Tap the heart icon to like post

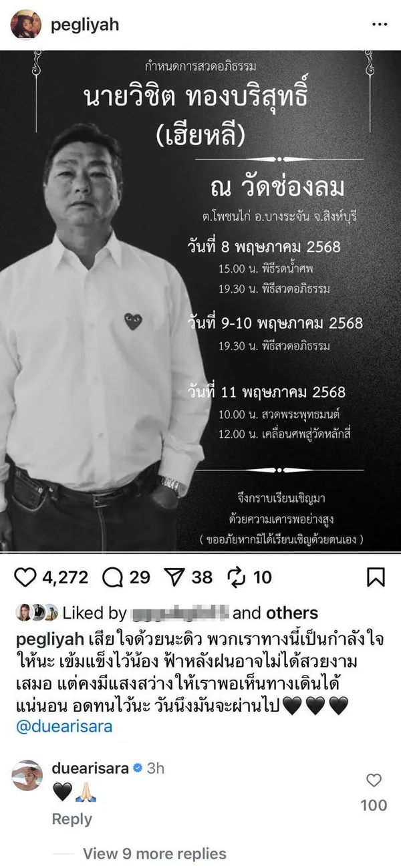25,577
